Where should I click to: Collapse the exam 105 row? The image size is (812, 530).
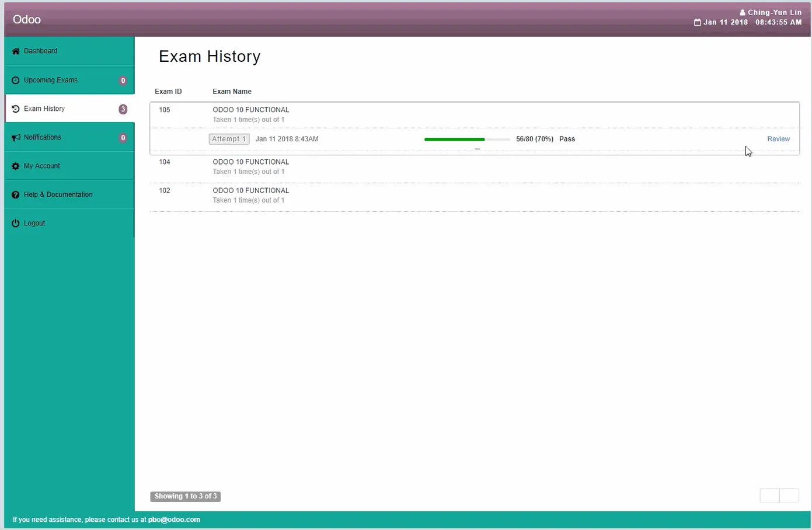pos(474,114)
